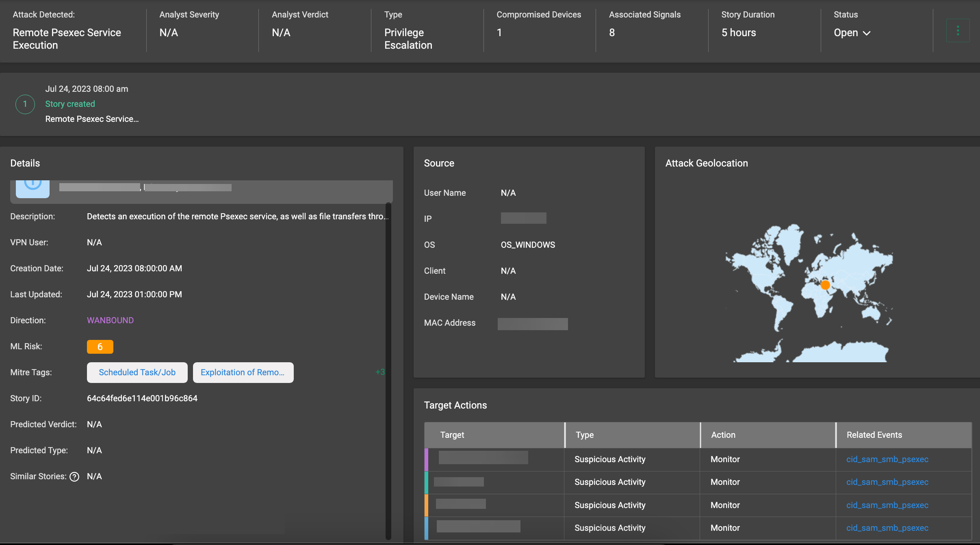Expand the +3 to reveal more Mitre tags
Screen dimensions: 980x545
point(379,372)
